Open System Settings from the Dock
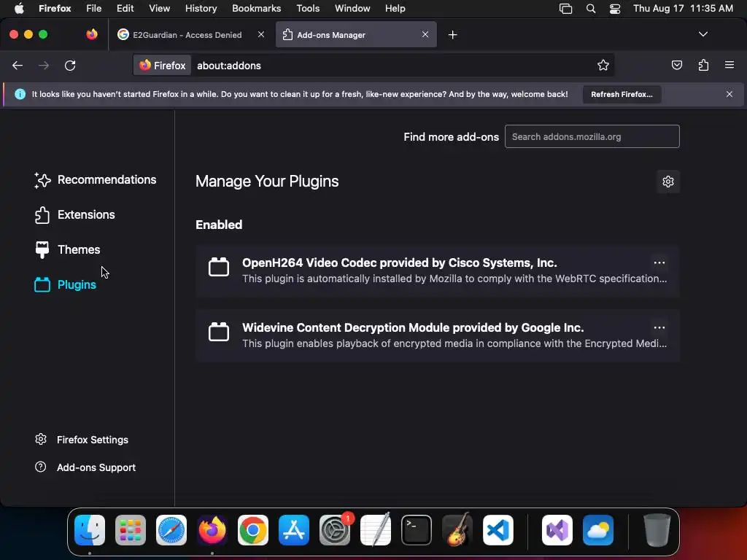 (335, 530)
